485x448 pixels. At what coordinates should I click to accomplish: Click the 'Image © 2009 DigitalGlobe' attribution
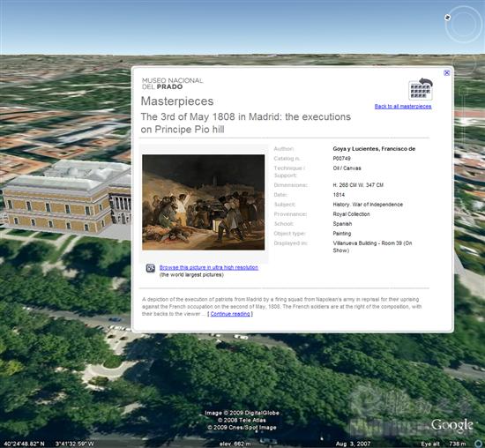(x=242, y=413)
